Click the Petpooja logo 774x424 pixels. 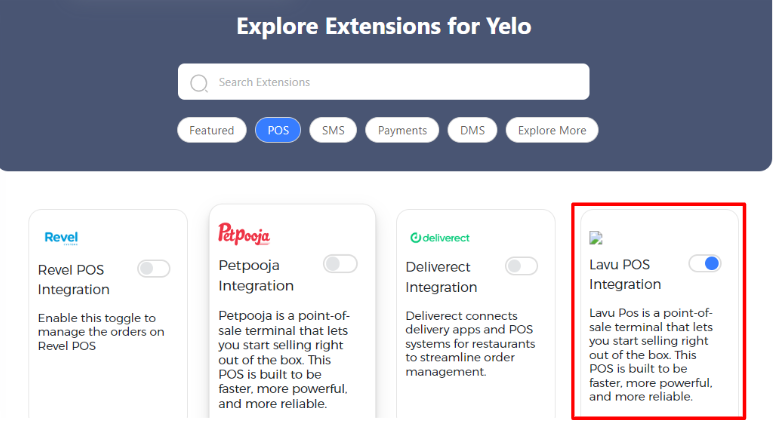pyautogui.click(x=244, y=234)
